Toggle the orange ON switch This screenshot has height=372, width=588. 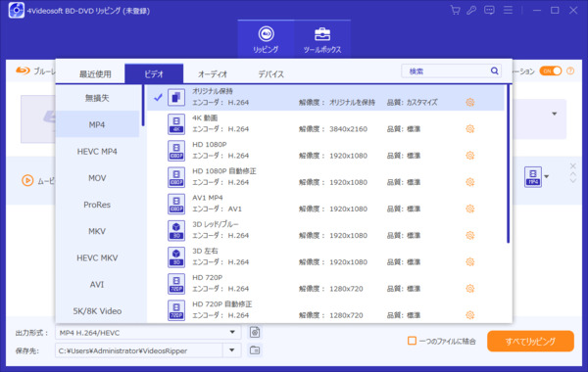[x=551, y=70]
